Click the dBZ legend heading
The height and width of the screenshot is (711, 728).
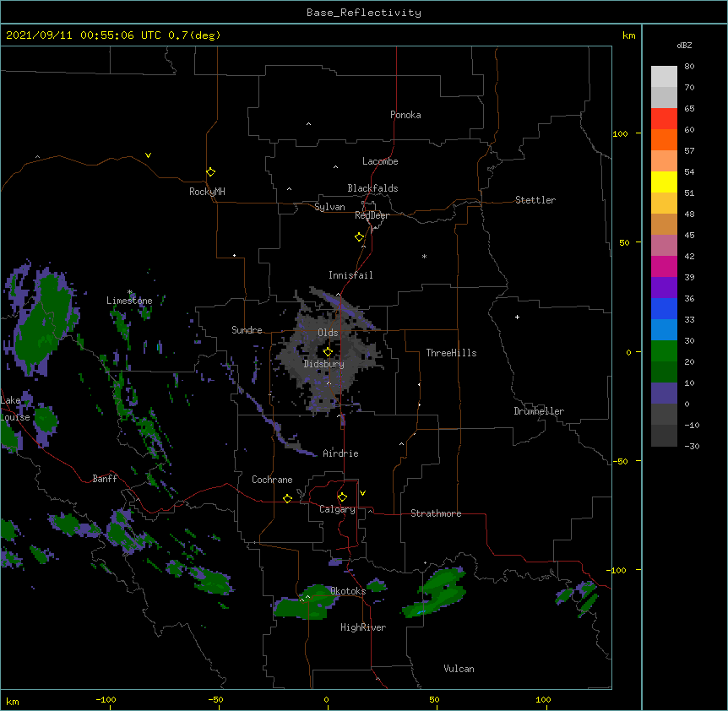pos(684,45)
